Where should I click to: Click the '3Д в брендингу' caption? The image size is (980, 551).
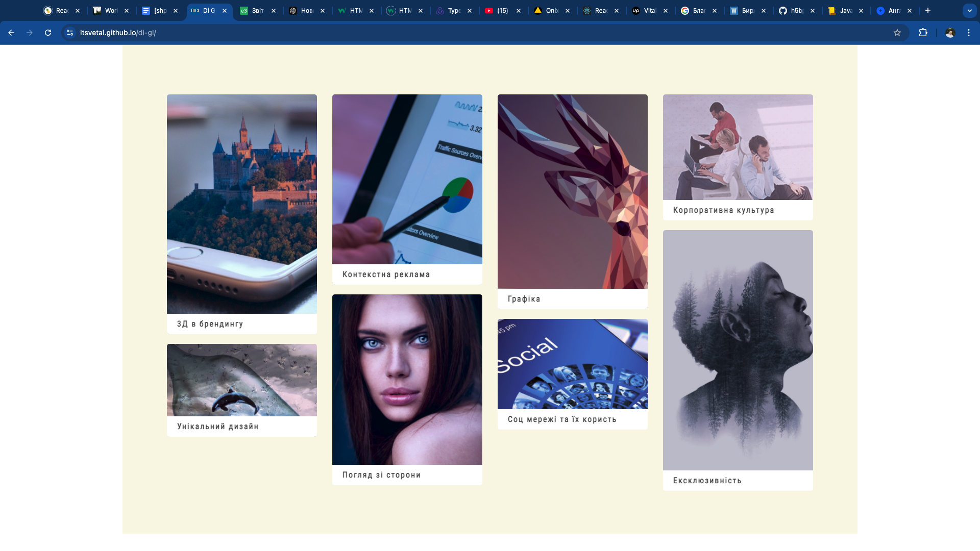tap(210, 324)
